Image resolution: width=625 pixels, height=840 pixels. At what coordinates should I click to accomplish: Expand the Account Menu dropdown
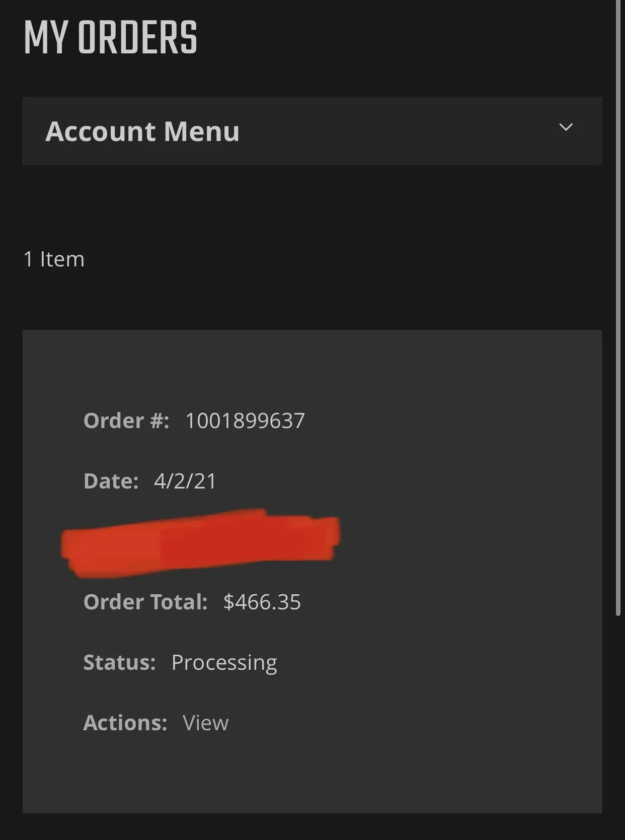pyautogui.click(x=312, y=131)
